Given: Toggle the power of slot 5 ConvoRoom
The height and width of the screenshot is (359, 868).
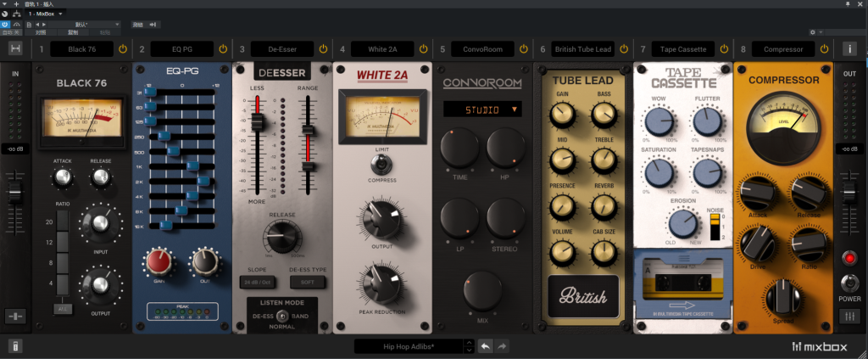Looking at the screenshot, I should [x=524, y=48].
